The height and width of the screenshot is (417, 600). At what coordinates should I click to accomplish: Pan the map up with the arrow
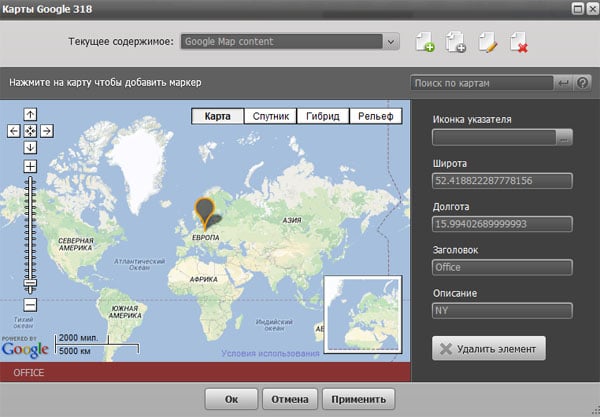tap(30, 114)
